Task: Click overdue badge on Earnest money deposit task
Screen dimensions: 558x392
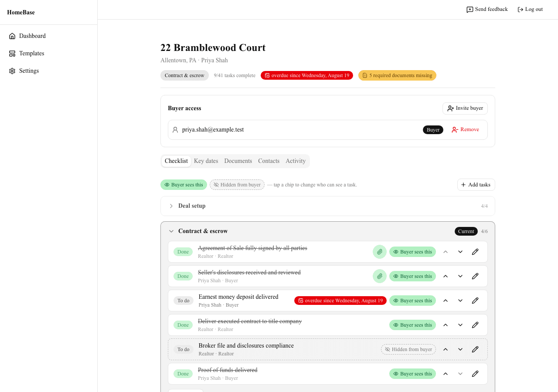Action: pos(340,301)
